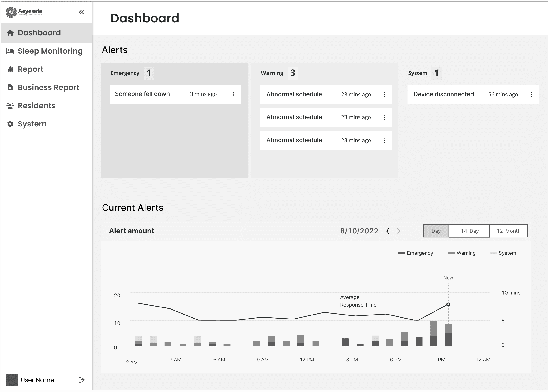
Task: Open options for third Abnormal schedule alert
Action: tap(384, 140)
